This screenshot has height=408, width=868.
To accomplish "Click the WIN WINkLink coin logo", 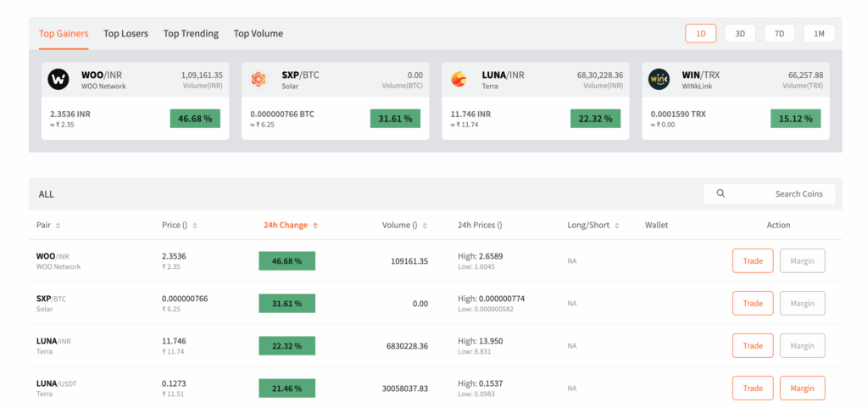I will (659, 80).
